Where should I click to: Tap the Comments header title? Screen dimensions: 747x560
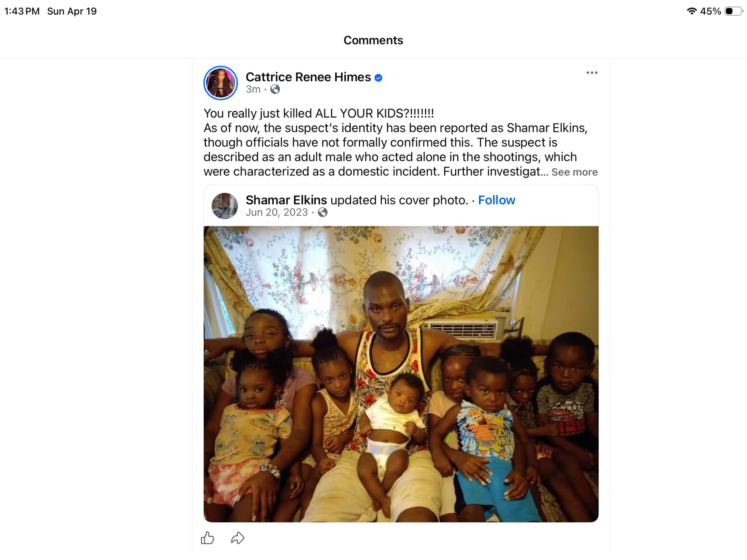click(373, 40)
